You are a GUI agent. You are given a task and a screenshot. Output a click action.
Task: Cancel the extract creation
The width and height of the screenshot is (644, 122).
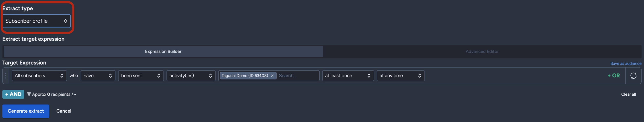coord(64,111)
